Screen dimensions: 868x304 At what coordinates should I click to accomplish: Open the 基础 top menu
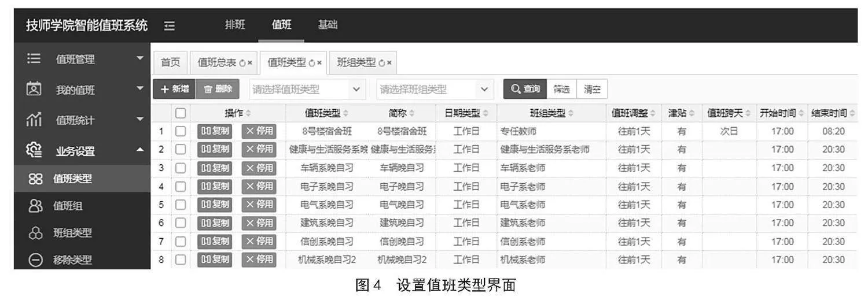coord(328,25)
